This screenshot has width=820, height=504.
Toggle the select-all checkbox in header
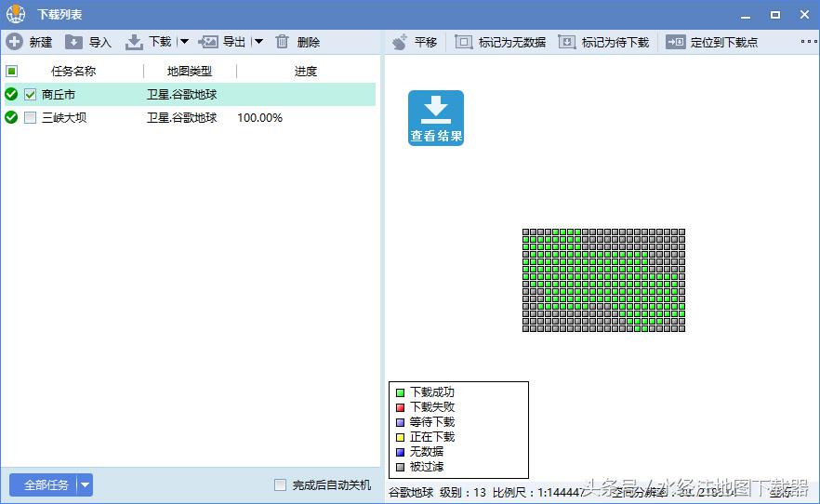coord(12,71)
